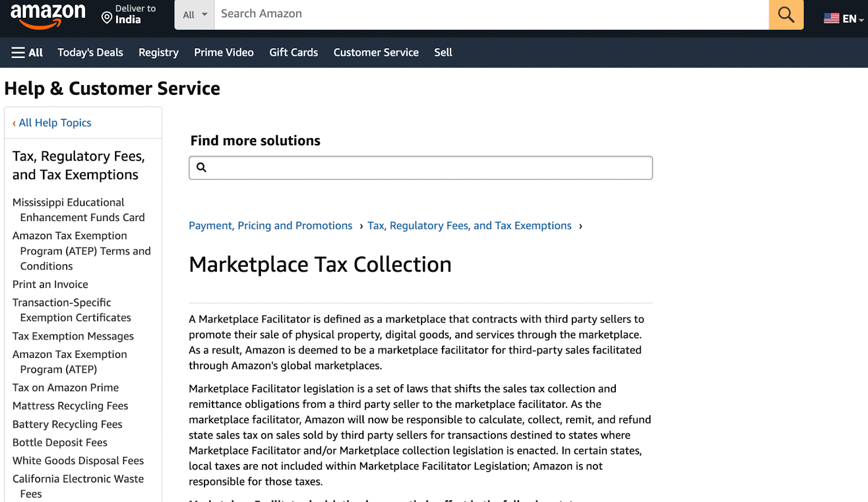Open Tax on Amazon Prime topic
Viewport: 868px width, 502px height.
pyautogui.click(x=66, y=388)
